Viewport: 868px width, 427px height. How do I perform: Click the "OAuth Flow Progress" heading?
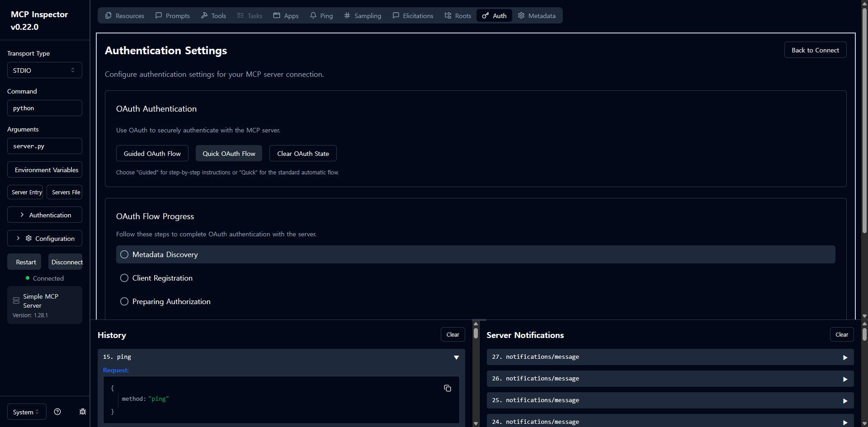point(155,216)
